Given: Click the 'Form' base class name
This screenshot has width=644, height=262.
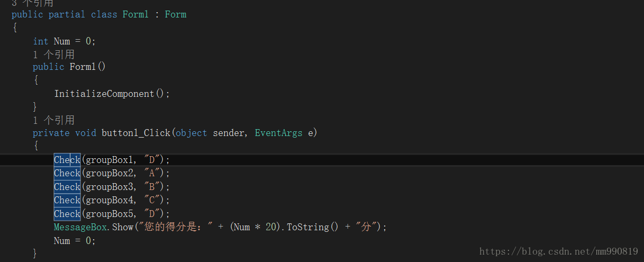Looking at the screenshot, I should [176, 14].
